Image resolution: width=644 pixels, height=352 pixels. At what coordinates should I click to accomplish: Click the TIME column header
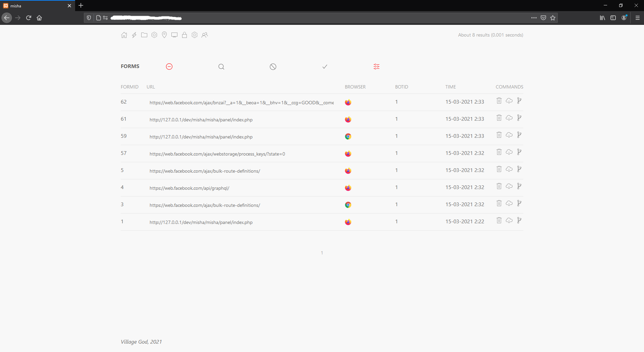point(450,87)
